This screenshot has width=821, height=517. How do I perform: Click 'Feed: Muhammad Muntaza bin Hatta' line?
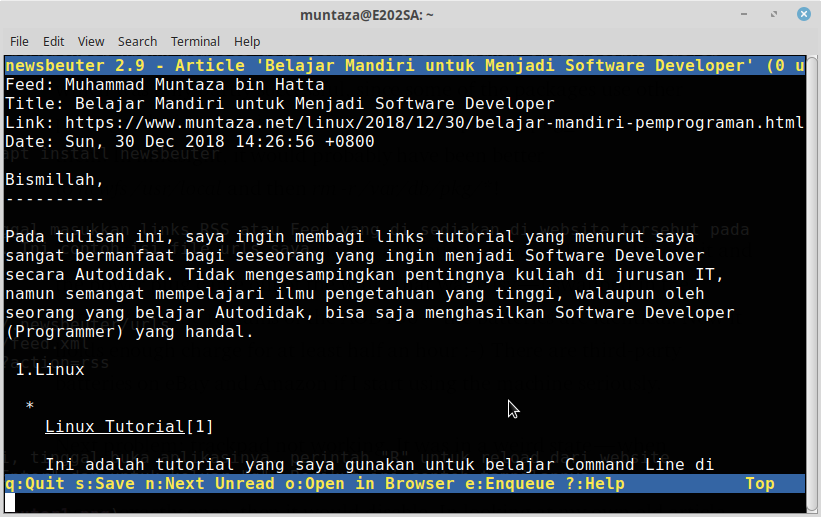click(x=165, y=84)
